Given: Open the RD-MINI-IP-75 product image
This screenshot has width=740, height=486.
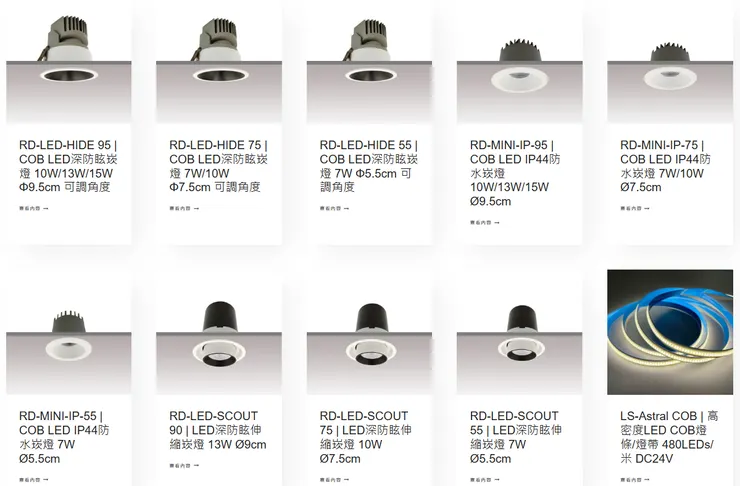Looking at the screenshot, I should pyautogui.click(x=670, y=62).
